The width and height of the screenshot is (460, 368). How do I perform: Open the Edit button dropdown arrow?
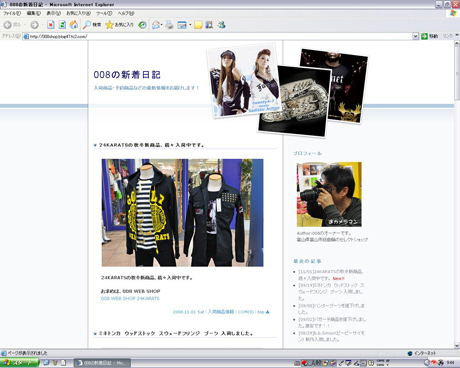coord(190,25)
